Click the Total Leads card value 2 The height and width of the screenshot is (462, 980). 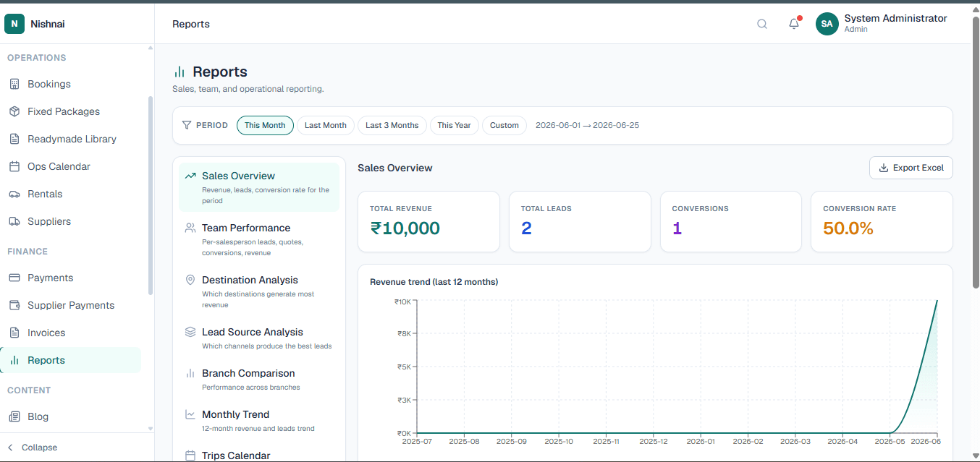pyautogui.click(x=526, y=228)
